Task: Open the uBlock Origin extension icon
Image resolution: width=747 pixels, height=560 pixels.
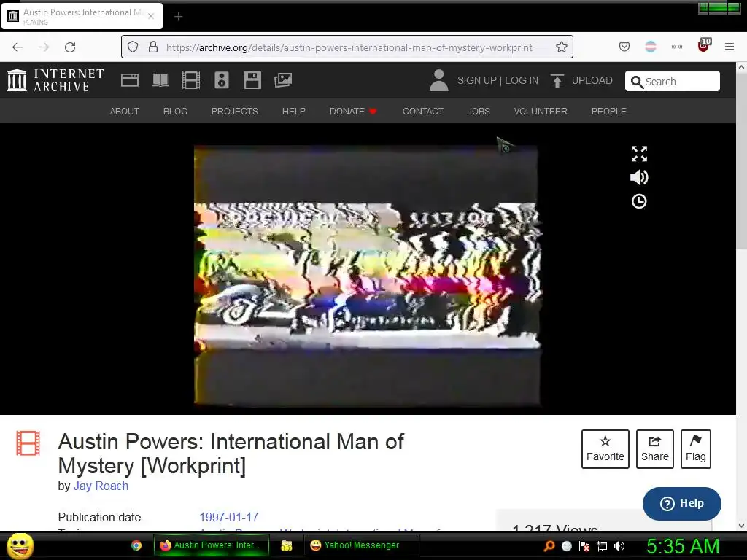Action: 704,45
